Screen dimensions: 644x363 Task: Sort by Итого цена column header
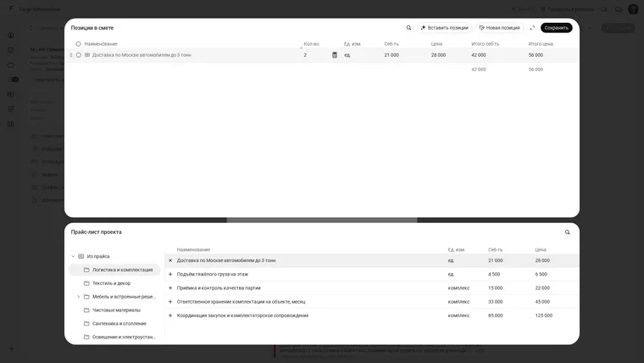[541, 44]
